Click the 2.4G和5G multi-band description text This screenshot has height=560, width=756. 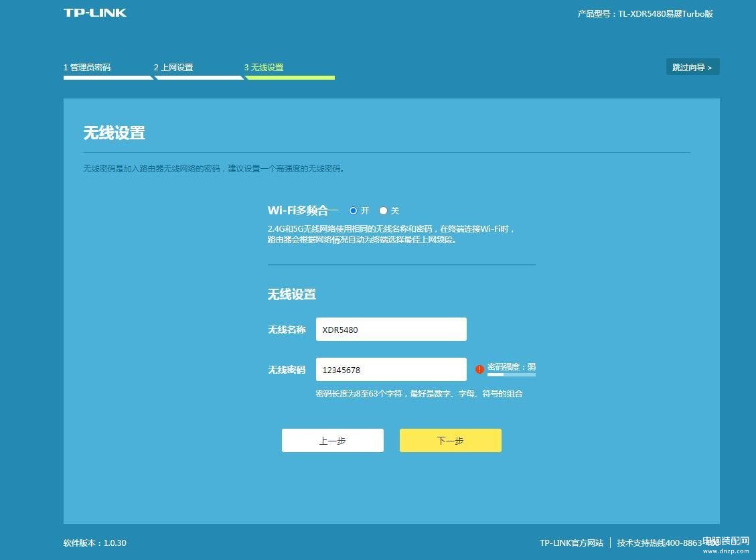[x=391, y=234]
